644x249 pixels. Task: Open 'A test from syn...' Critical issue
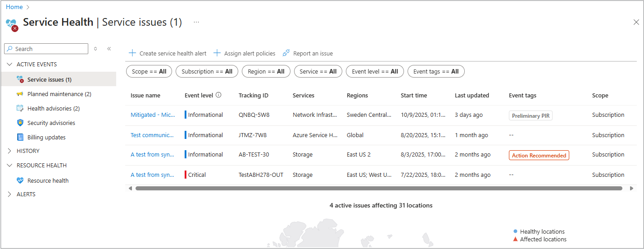[x=152, y=175]
